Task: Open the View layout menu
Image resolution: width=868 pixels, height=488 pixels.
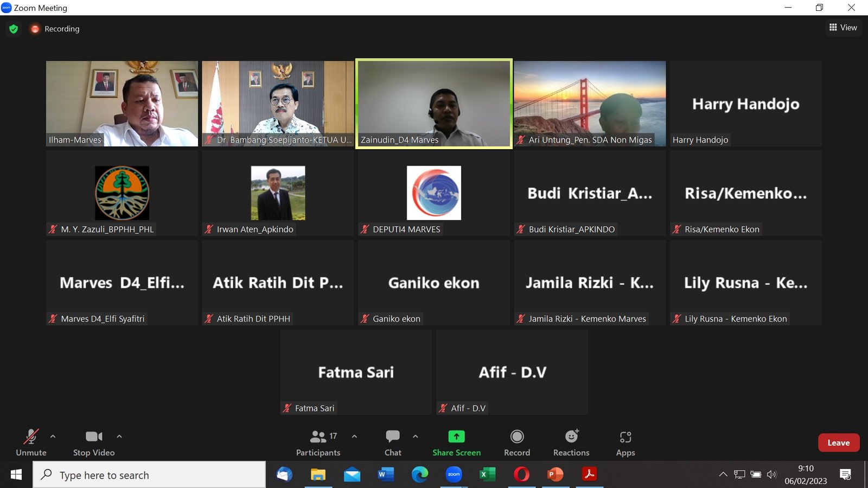Action: (x=843, y=27)
